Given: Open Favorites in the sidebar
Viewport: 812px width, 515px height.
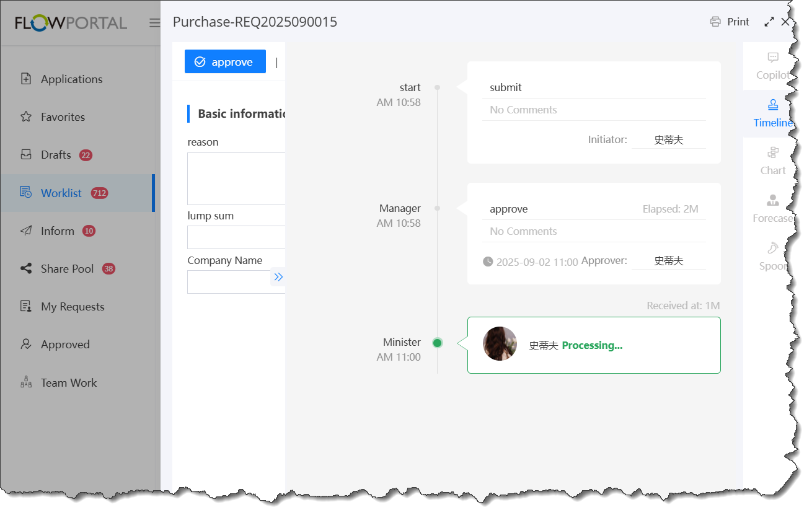Looking at the screenshot, I should [63, 117].
